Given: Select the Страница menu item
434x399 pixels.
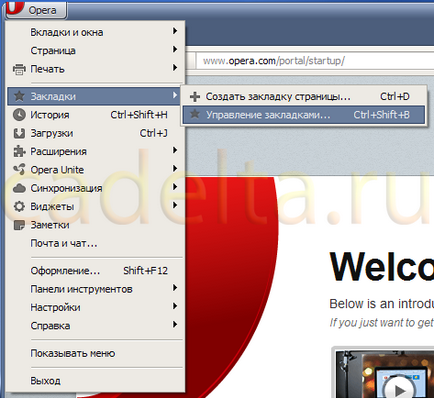Looking at the screenshot, I should click(96, 51).
